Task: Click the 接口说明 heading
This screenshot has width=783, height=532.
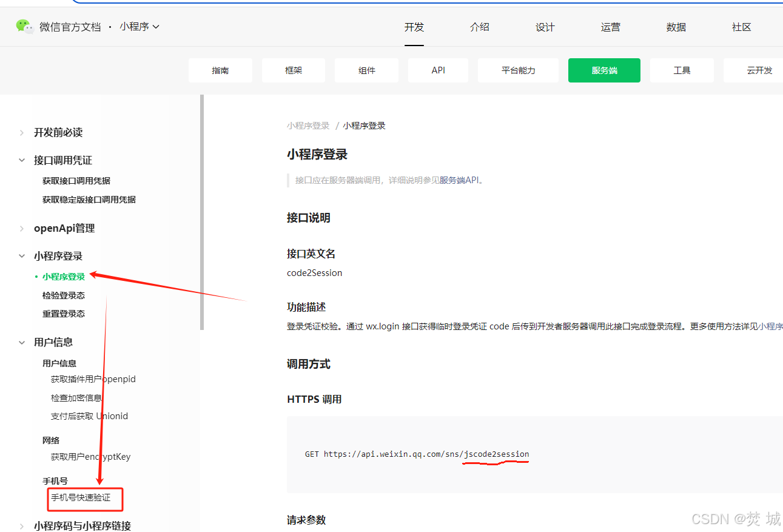Action: pyautogui.click(x=309, y=218)
